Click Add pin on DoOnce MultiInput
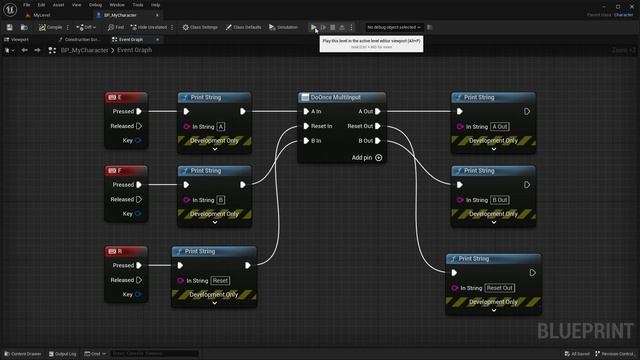This screenshot has height=360, width=640. tap(367, 158)
